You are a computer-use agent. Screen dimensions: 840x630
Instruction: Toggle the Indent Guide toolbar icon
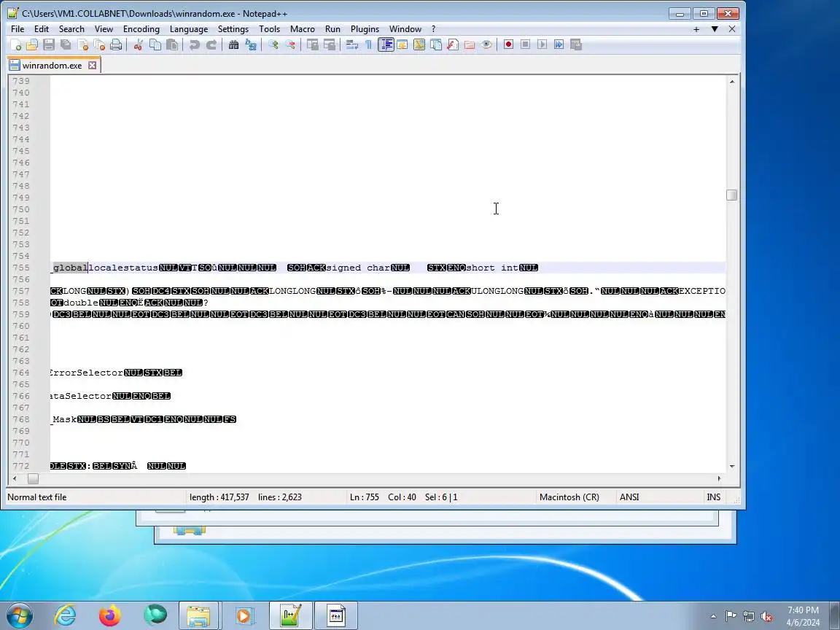point(386,44)
